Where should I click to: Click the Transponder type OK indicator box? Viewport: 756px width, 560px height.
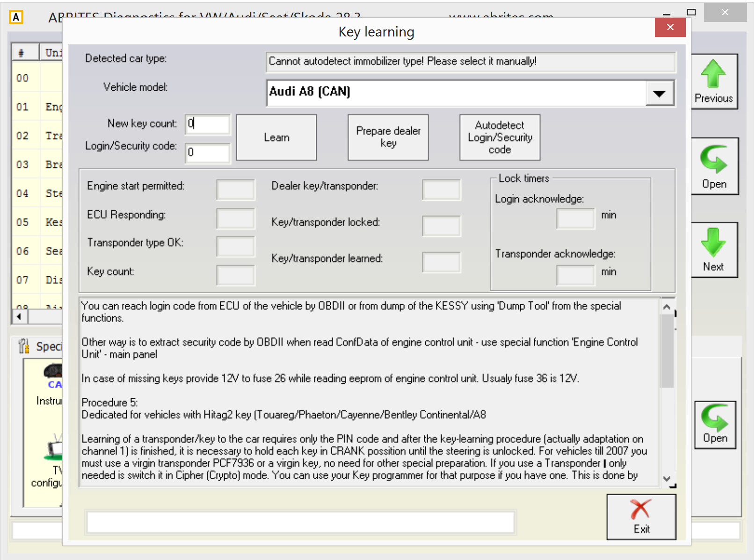pyautogui.click(x=236, y=246)
